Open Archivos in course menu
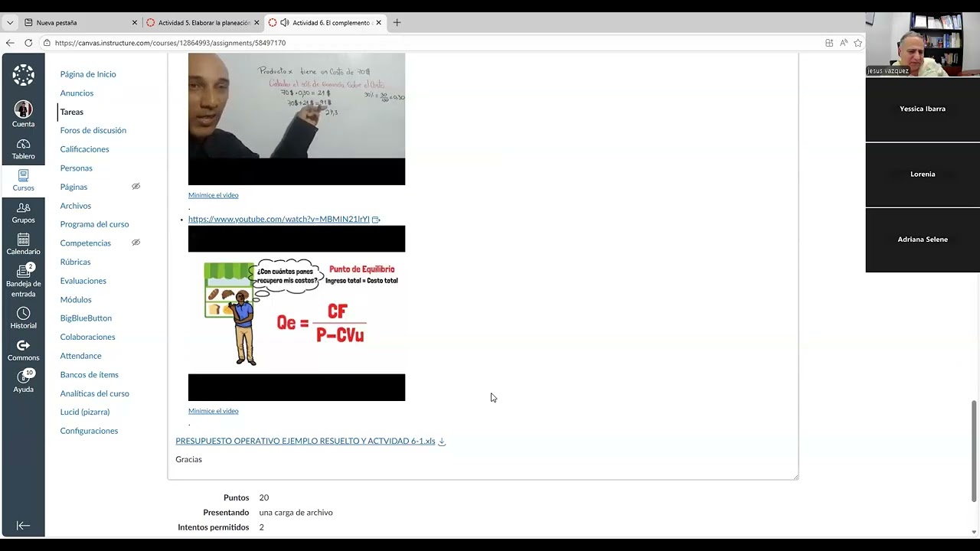 pyautogui.click(x=76, y=206)
